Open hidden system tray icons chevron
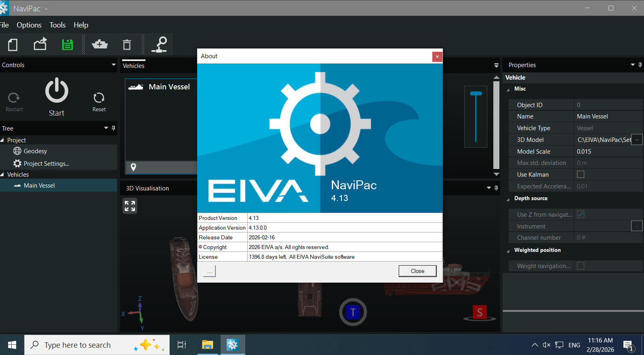Image resolution: width=644 pixels, height=355 pixels. tap(535, 345)
